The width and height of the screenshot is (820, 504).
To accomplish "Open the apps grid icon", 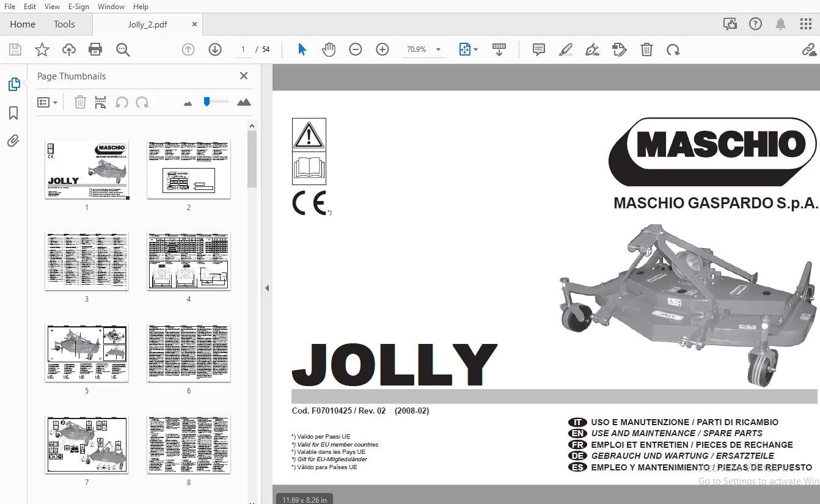I will [805, 24].
